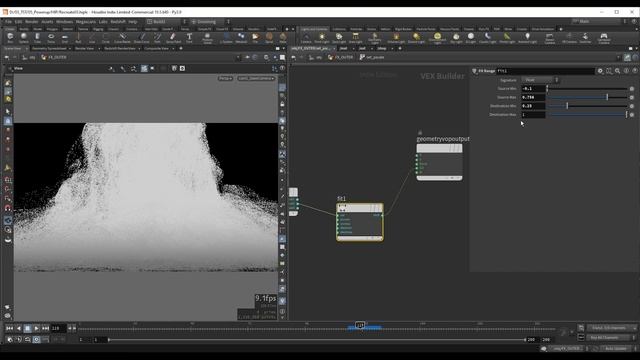Click the Source Max value field
This screenshot has height=360, width=640.
[533, 97]
